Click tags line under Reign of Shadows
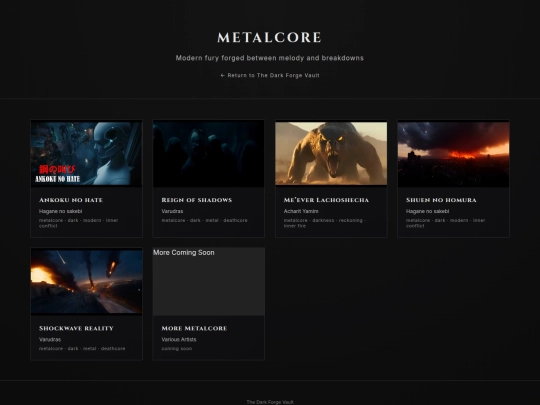Viewport: 540px width, 405px height. (x=204, y=220)
